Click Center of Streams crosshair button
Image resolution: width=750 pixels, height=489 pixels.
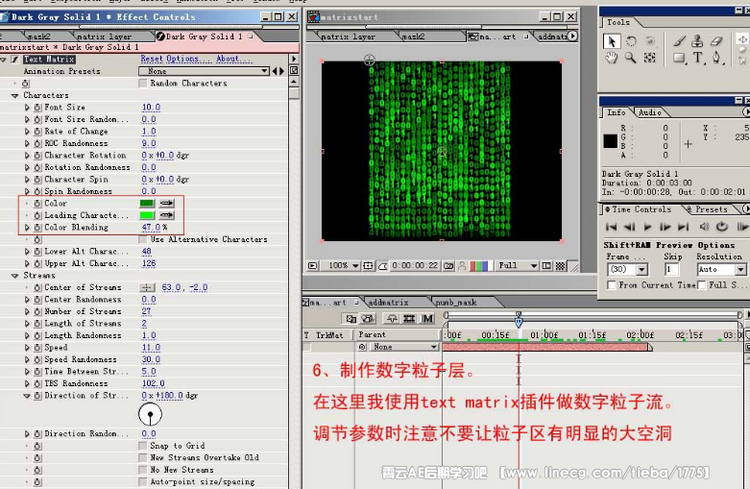coord(147,288)
